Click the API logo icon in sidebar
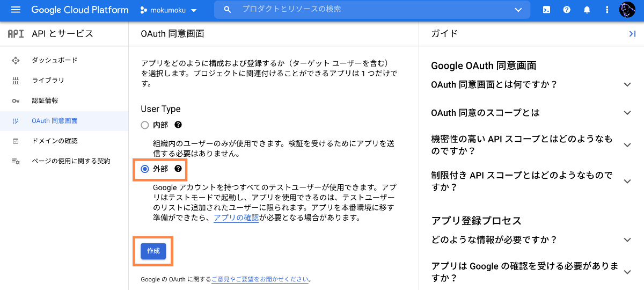 tap(16, 34)
